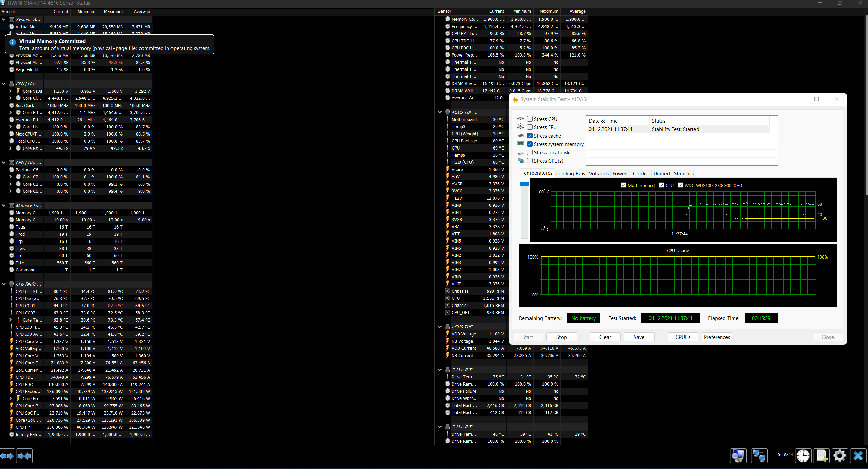Click the shrink columns arrows icon
The image size is (868, 469).
pyautogui.click(x=24, y=456)
